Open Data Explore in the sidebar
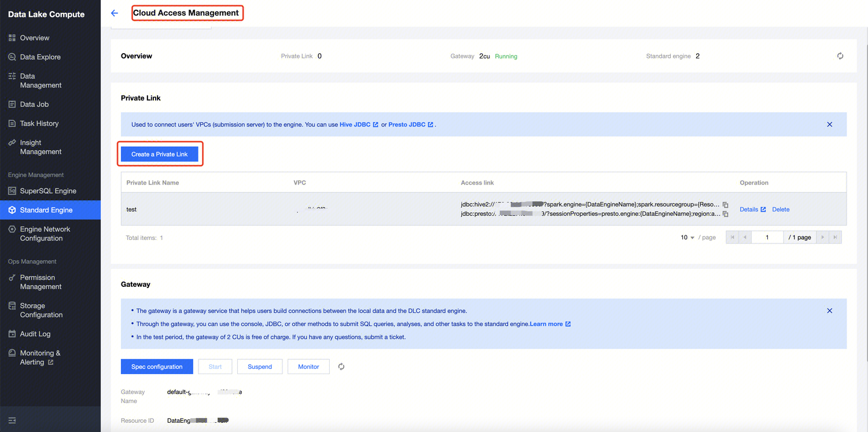 [40, 57]
